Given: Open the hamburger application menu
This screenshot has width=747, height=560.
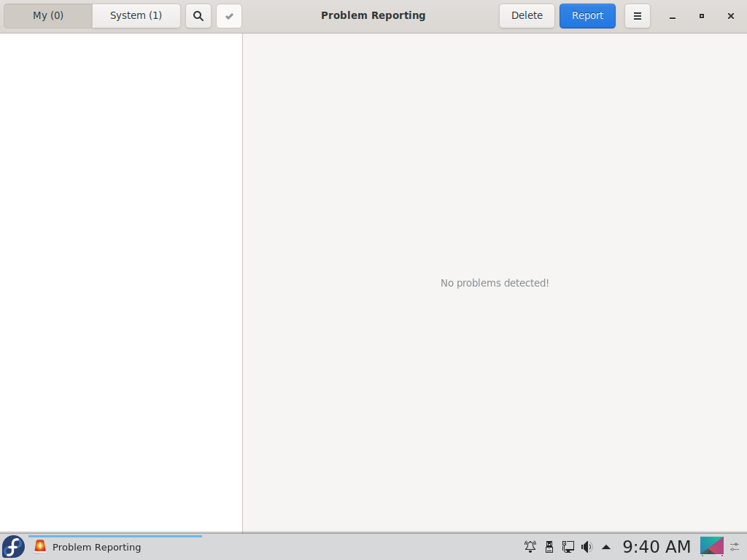Looking at the screenshot, I should [x=638, y=16].
